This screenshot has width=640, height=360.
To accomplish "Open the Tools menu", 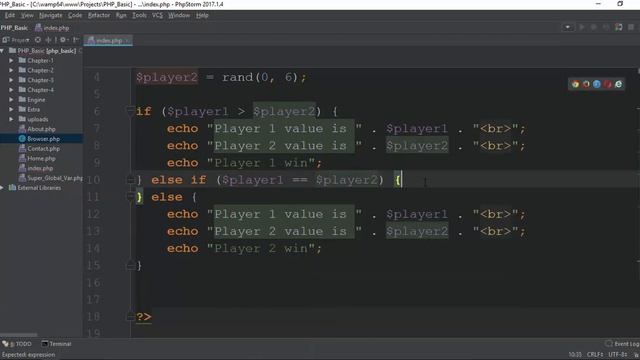I will 139,15.
